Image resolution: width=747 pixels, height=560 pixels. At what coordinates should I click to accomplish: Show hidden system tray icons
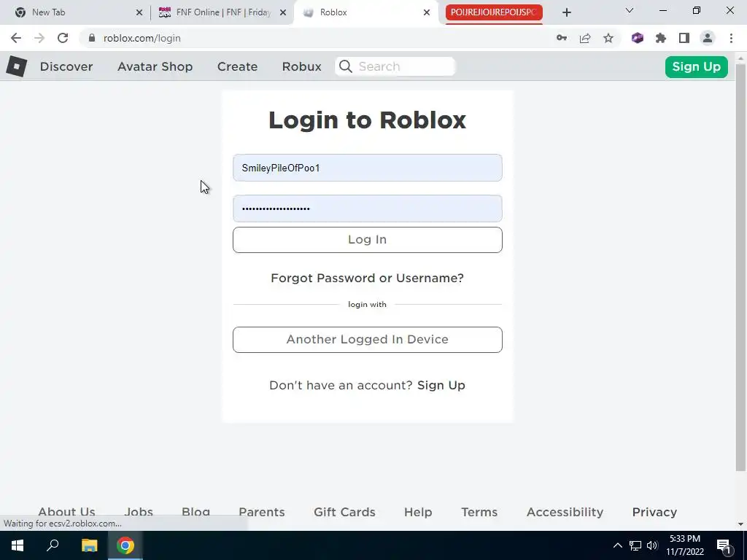(617, 545)
